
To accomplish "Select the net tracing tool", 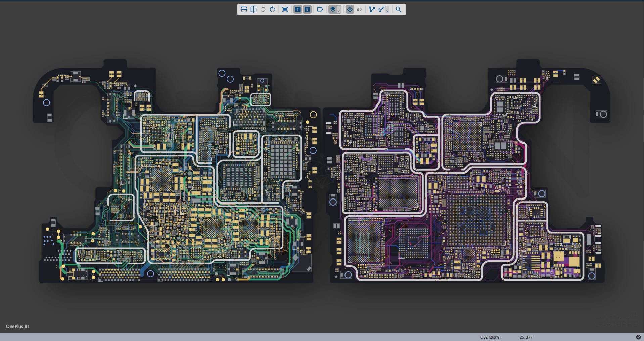I will (x=372, y=9).
